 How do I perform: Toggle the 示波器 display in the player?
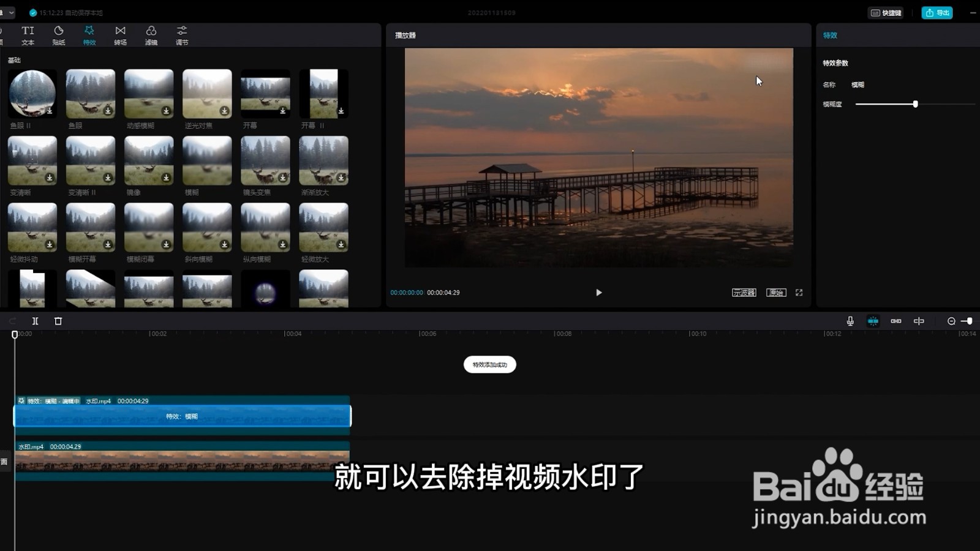(744, 292)
